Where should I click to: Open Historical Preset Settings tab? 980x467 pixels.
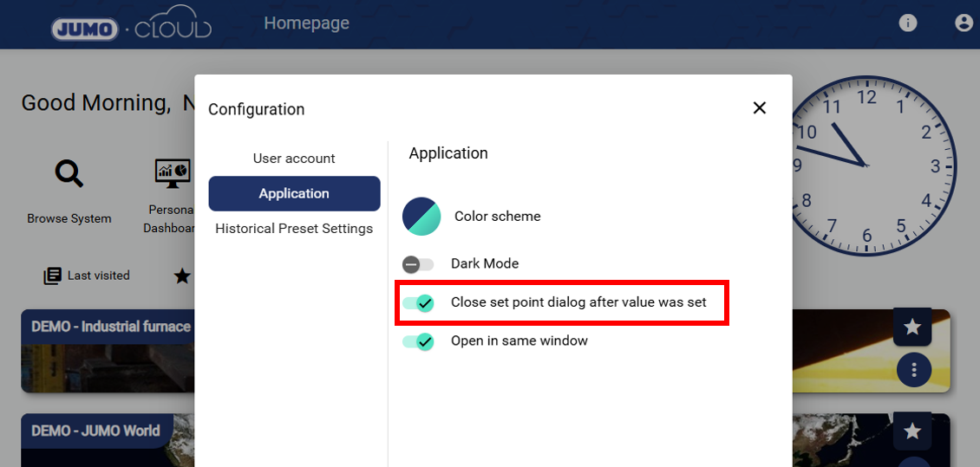[294, 229]
